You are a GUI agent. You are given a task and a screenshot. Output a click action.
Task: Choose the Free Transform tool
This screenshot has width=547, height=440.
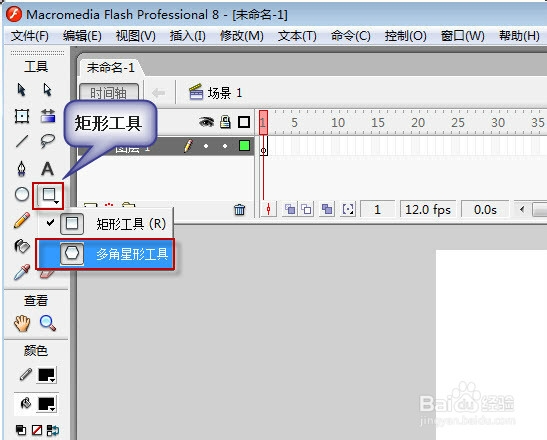tap(22, 116)
